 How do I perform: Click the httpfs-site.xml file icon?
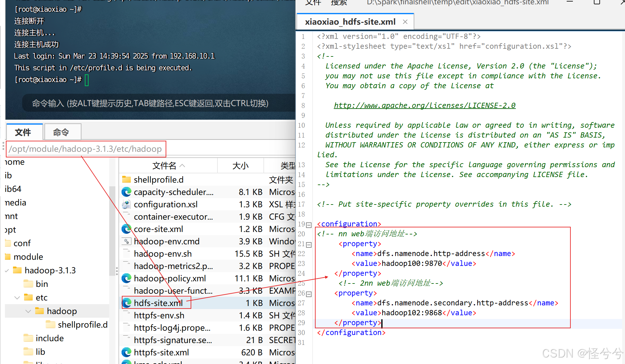pos(126,353)
